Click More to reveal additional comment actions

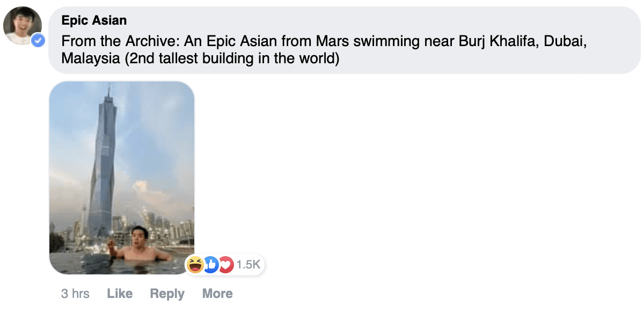tap(217, 293)
